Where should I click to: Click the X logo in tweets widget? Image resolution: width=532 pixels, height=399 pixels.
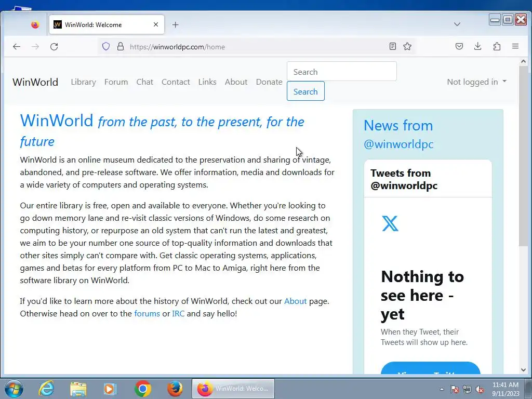(390, 223)
